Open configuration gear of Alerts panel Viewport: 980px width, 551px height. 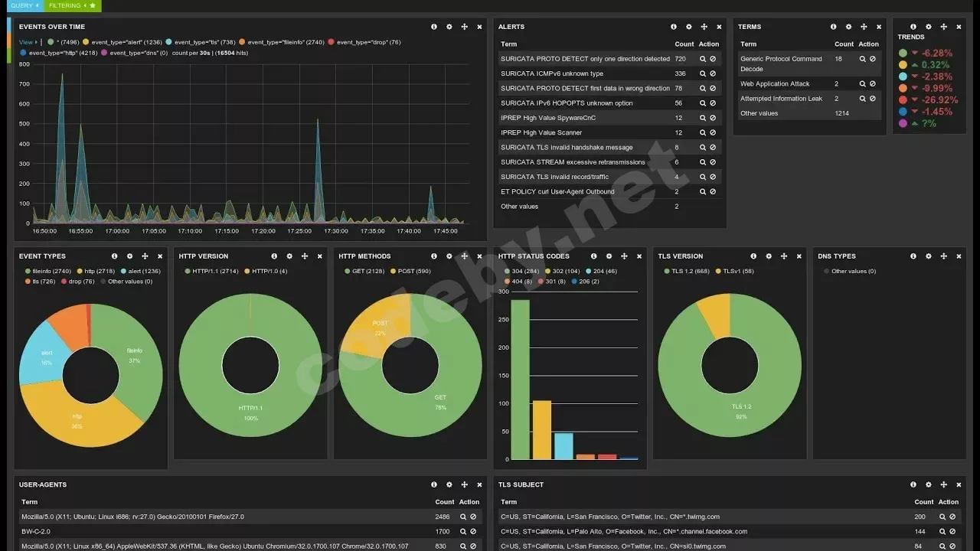tap(689, 27)
